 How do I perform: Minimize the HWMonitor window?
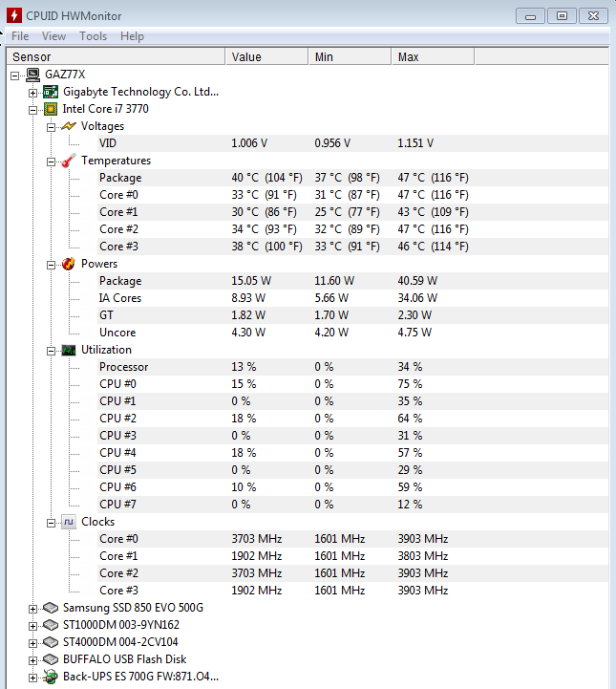tap(530, 16)
